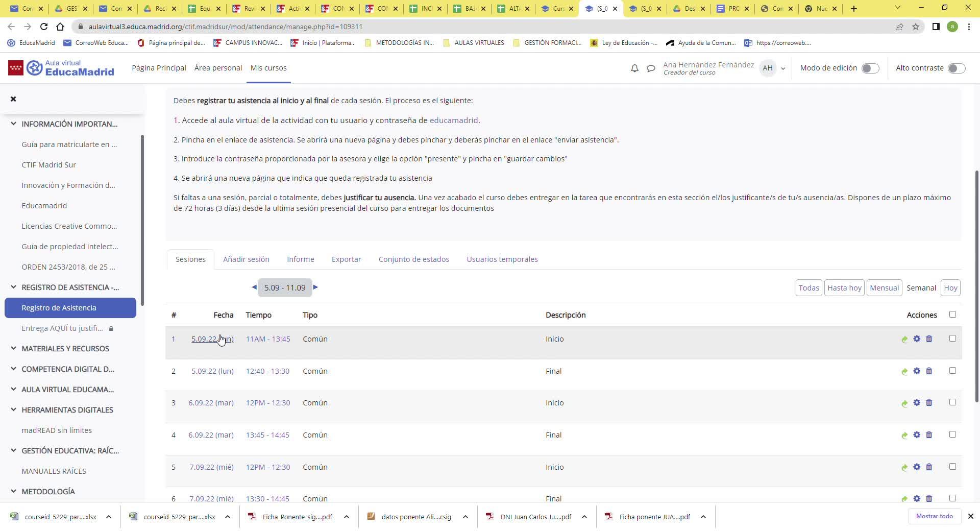Viewport: 980px width, 531px height.
Task: Open the messages chat bubble icon
Action: [x=651, y=68]
